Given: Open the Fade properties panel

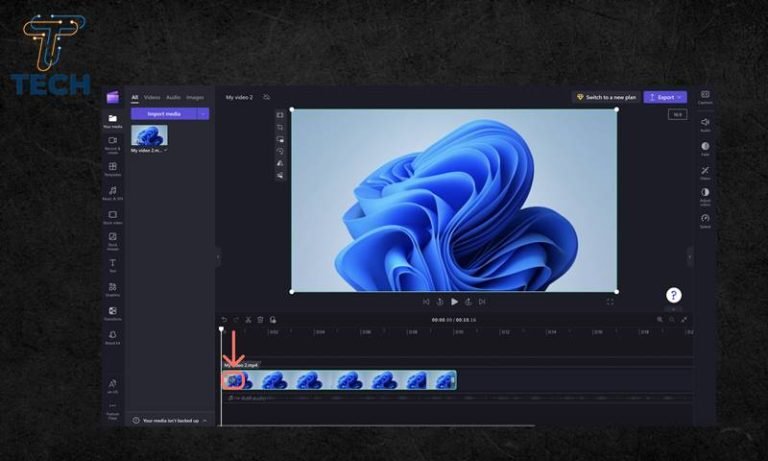Looking at the screenshot, I should point(705,148).
